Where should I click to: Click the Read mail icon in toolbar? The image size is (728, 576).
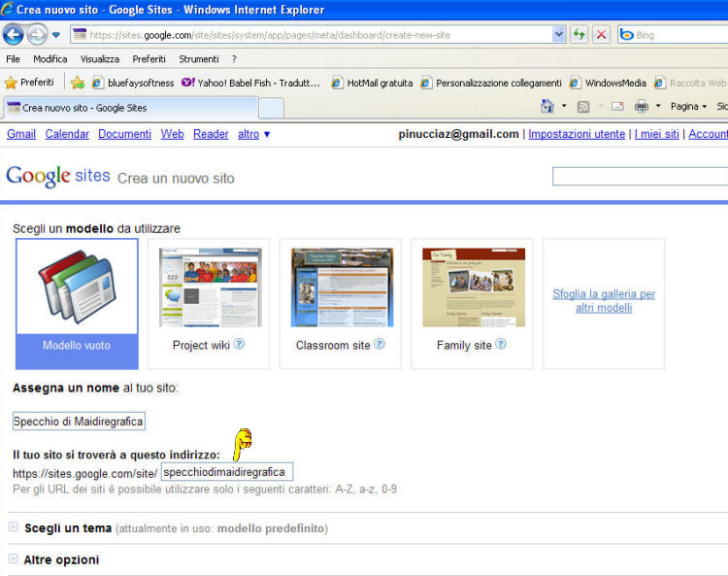click(617, 107)
